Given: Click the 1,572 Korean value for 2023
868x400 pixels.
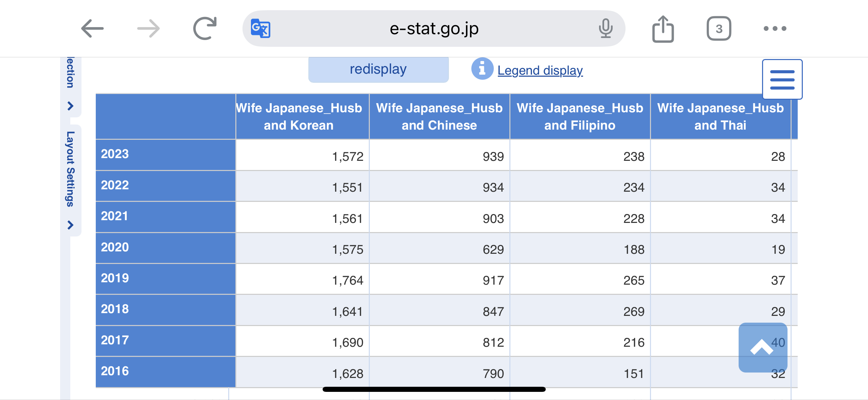Looking at the screenshot, I should (x=302, y=155).
